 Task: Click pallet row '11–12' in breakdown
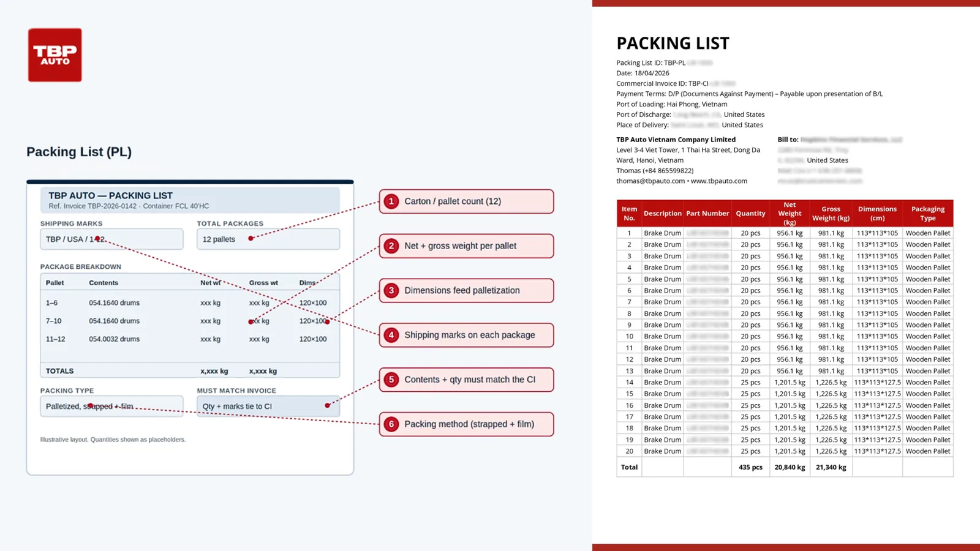[190, 339]
